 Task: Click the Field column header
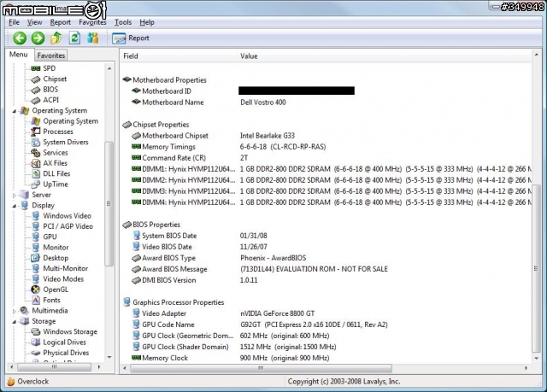[x=178, y=56]
